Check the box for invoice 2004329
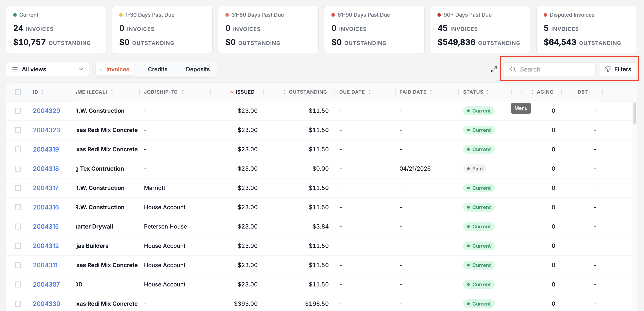This screenshot has height=311, width=644. point(18,111)
